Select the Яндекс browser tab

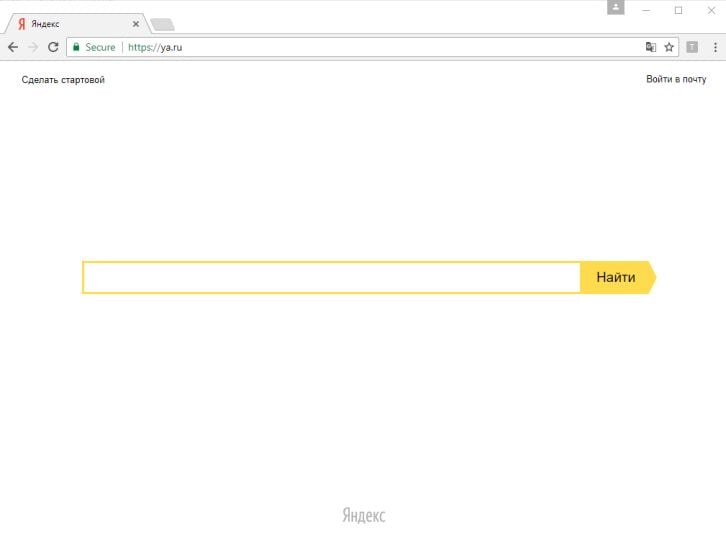click(76, 24)
